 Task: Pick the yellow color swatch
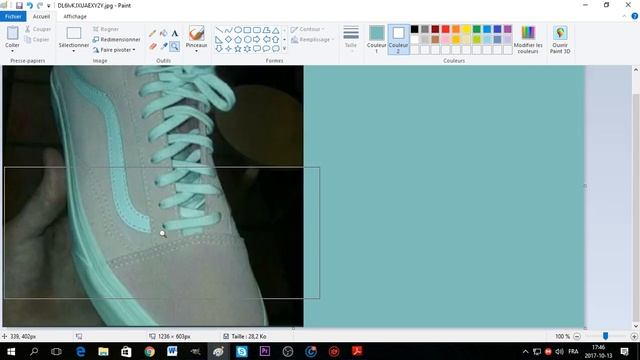pyautogui.click(x=466, y=29)
